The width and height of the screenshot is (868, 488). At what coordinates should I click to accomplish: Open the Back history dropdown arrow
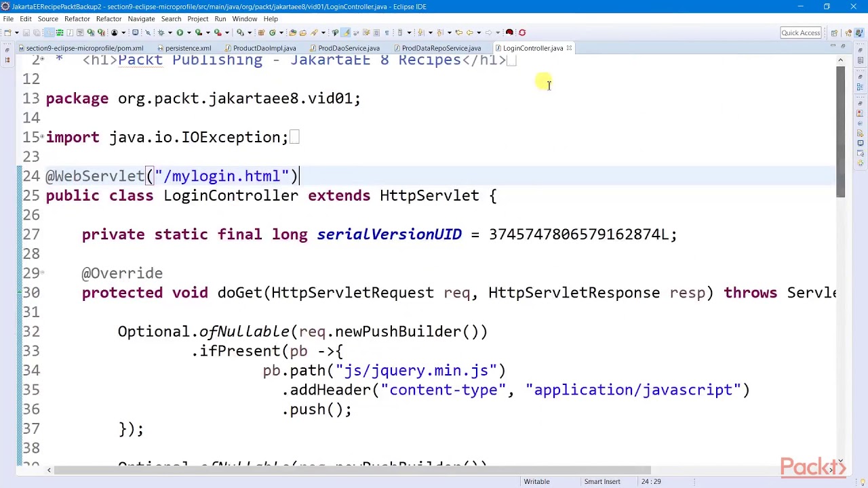click(479, 33)
